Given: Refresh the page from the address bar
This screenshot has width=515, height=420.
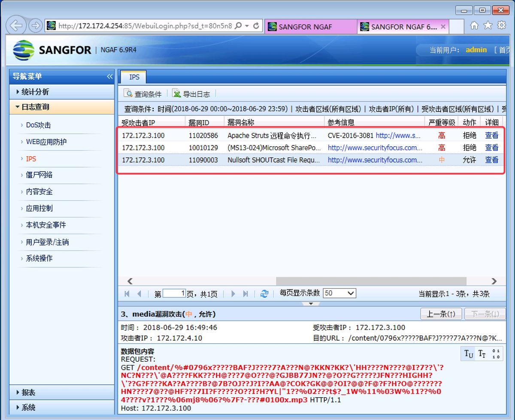Looking at the screenshot, I should click(x=256, y=26).
